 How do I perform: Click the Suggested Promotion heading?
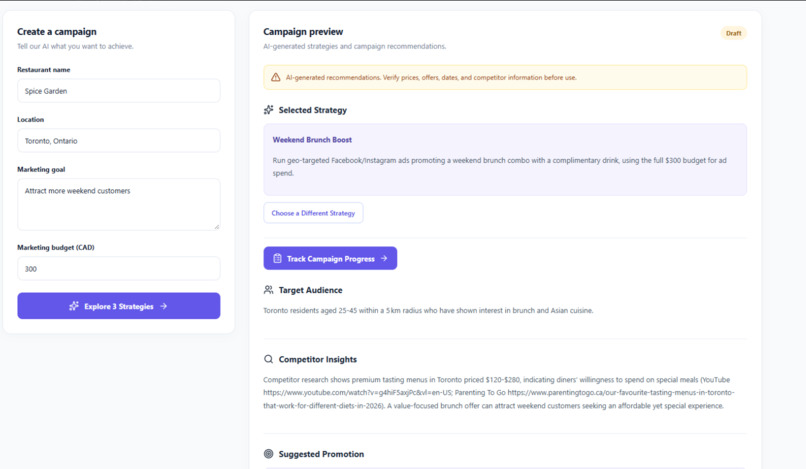click(x=321, y=454)
